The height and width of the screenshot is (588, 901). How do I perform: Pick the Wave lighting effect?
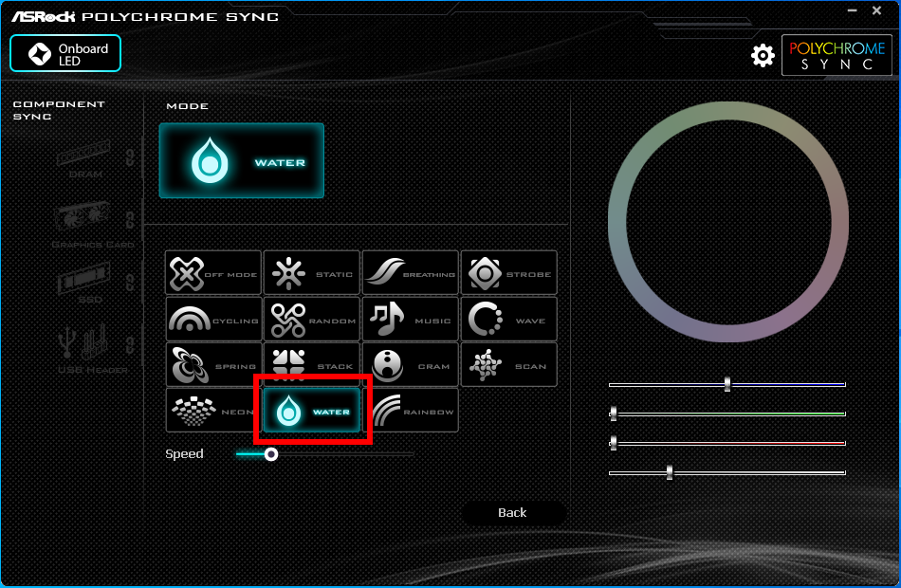pos(509,319)
